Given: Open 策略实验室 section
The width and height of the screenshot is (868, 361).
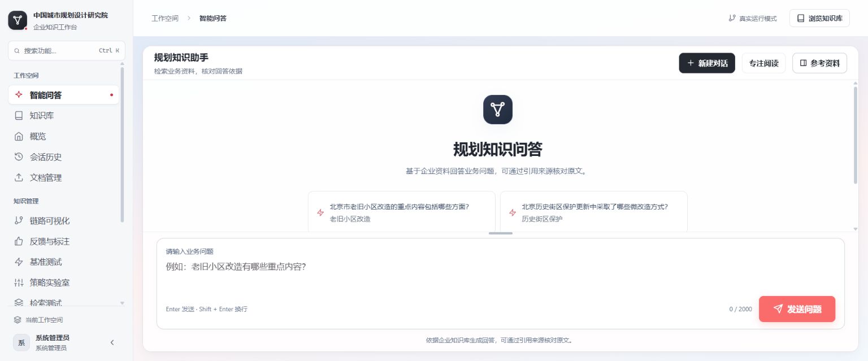Looking at the screenshot, I should 64,282.
